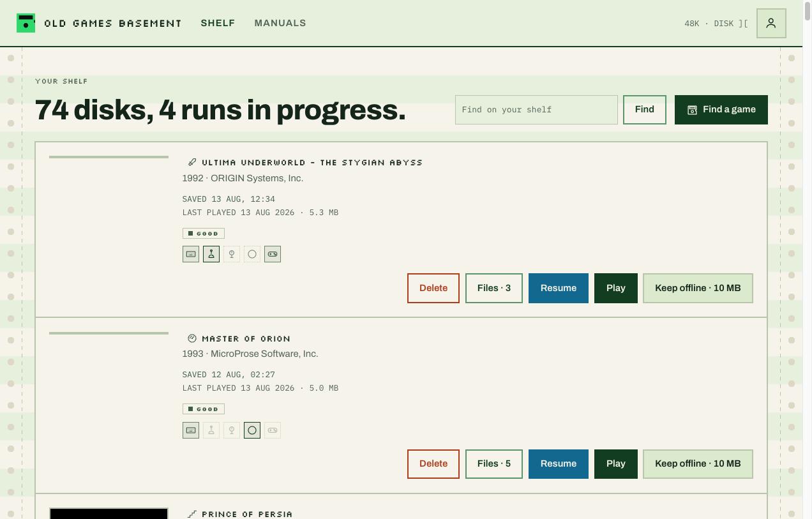
Task: Select paddle input icon for Master of Orion
Action: (232, 430)
